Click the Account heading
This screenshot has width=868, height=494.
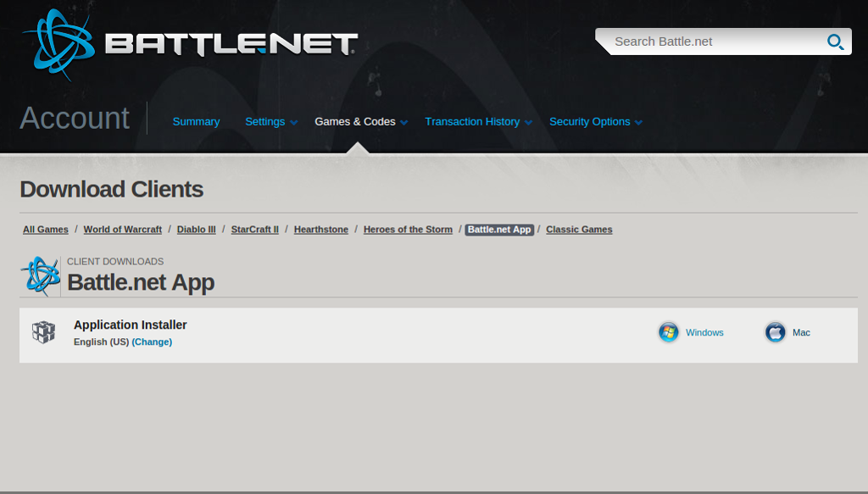pos(75,118)
